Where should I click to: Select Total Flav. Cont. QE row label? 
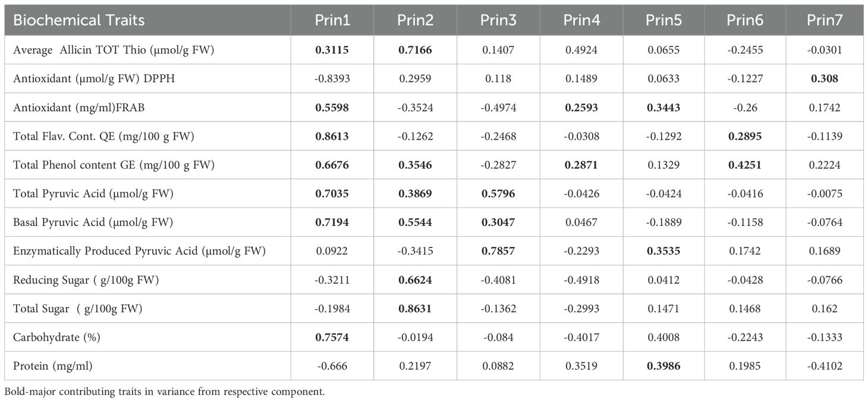pyautogui.click(x=103, y=136)
